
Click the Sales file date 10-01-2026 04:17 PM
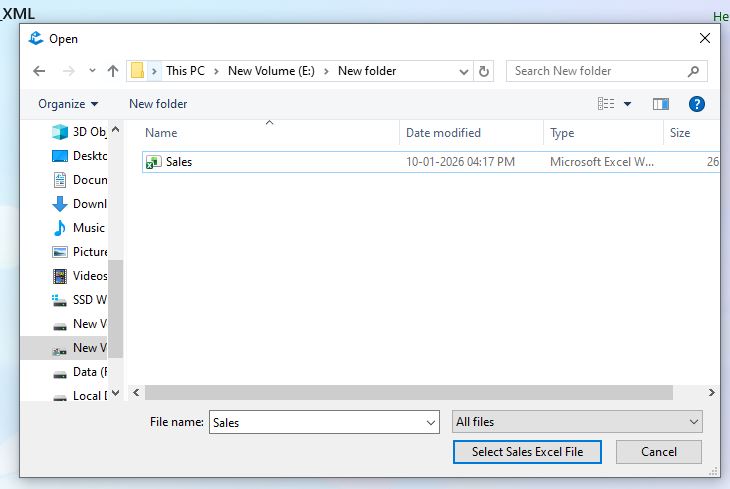[460, 162]
